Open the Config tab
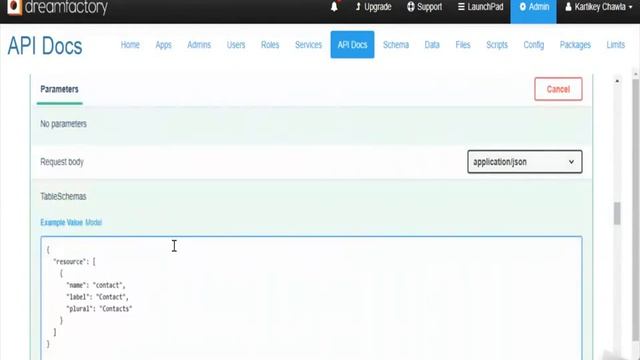640x360 pixels. (x=534, y=45)
